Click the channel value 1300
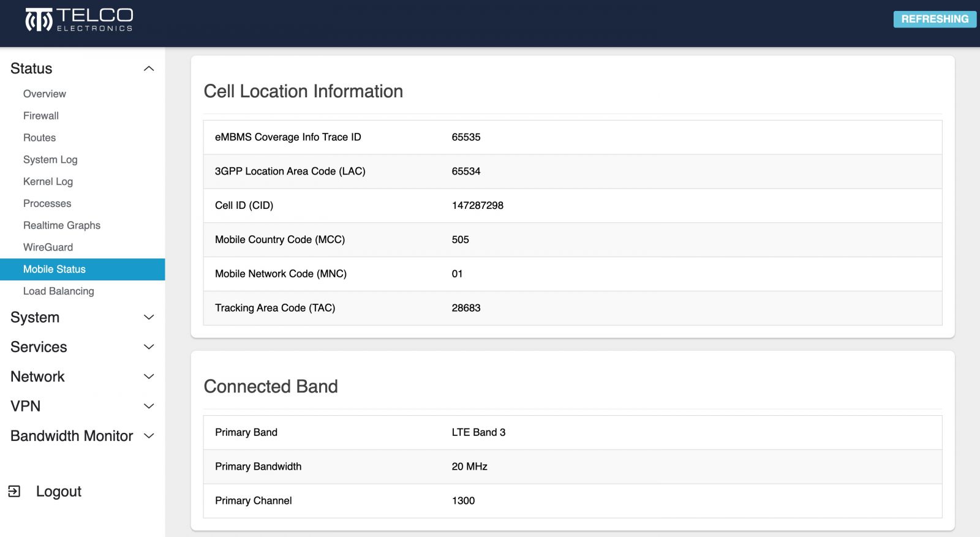This screenshot has height=537, width=980. (464, 501)
